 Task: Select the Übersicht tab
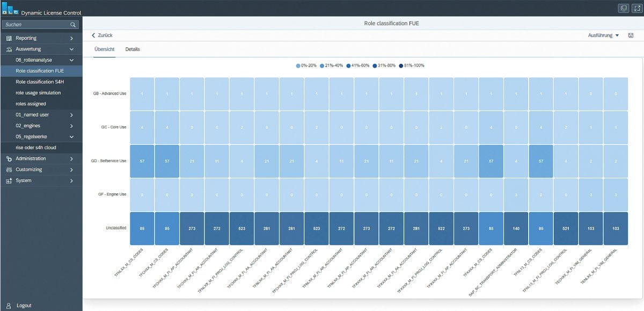pos(104,49)
